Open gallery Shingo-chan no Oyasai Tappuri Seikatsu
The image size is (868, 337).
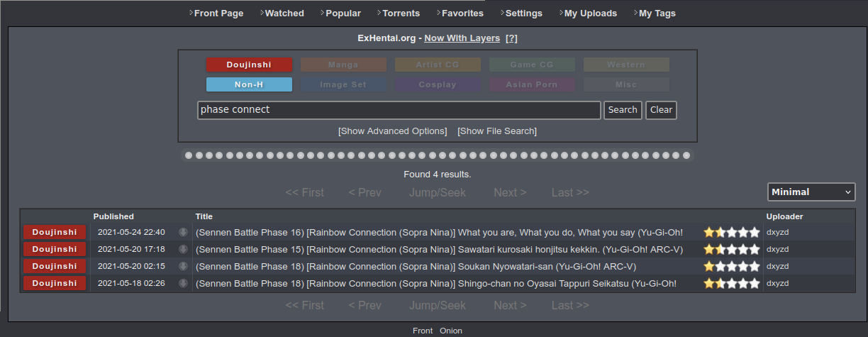(436, 283)
